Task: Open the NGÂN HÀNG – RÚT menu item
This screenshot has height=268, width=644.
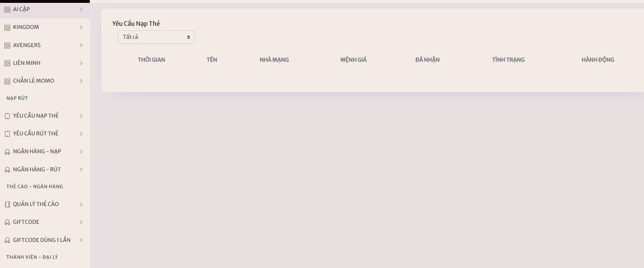Action: click(x=45, y=169)
